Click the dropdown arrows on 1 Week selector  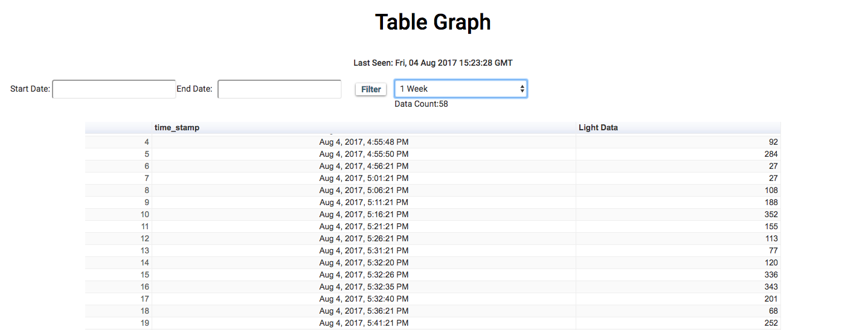[522, 89]
